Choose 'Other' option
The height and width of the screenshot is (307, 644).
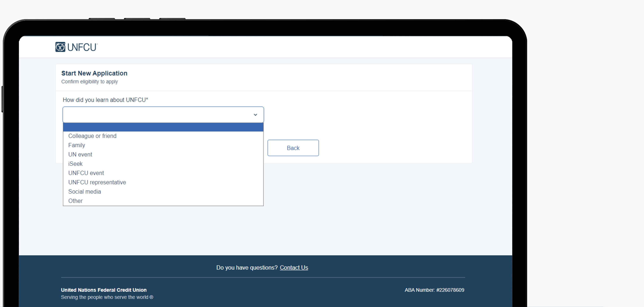pos(163,201)
